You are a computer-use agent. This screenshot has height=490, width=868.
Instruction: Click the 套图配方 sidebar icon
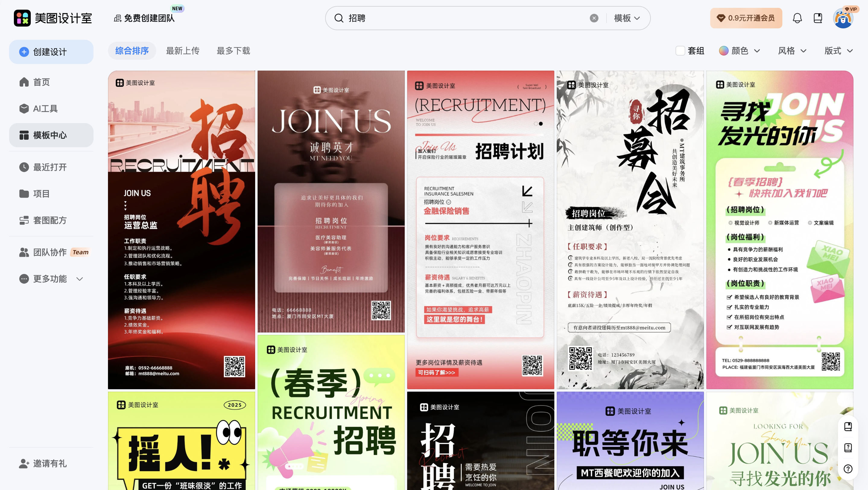24,220
